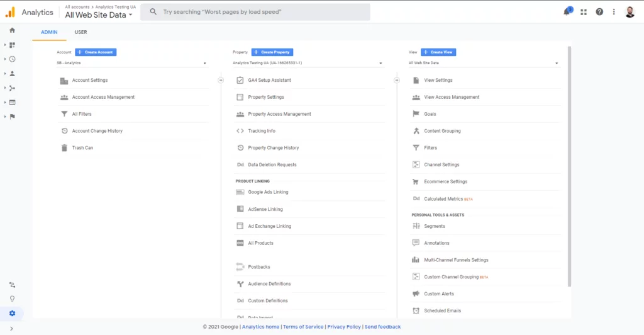This screenshot has height=335, width=644.
Task: Open the Privacy Policy link
Action: (x=344, y=327)
